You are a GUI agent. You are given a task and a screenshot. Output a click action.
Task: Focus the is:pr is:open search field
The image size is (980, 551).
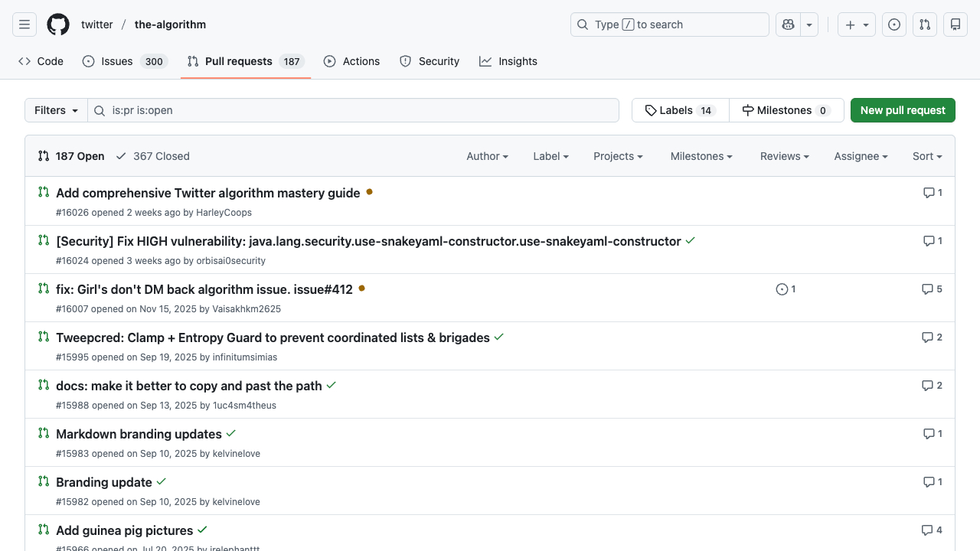coord(360,110)
